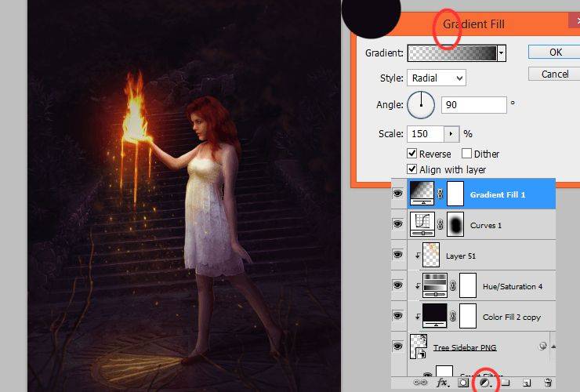Select the Layer 51 thumbnail
The height and width of the screenshot is (392, 580).
tap(431, 255)
